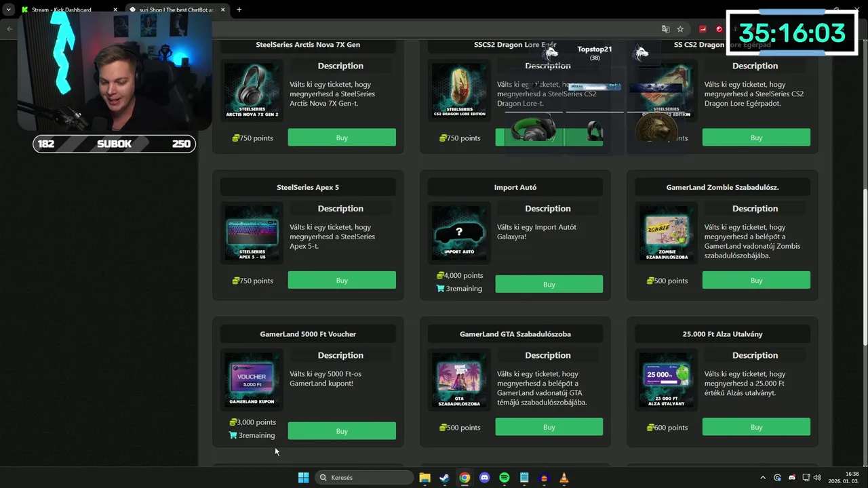Open the Notepad app in the taskbar
This screenshot has width=868, height=488.
click(524, 477)
